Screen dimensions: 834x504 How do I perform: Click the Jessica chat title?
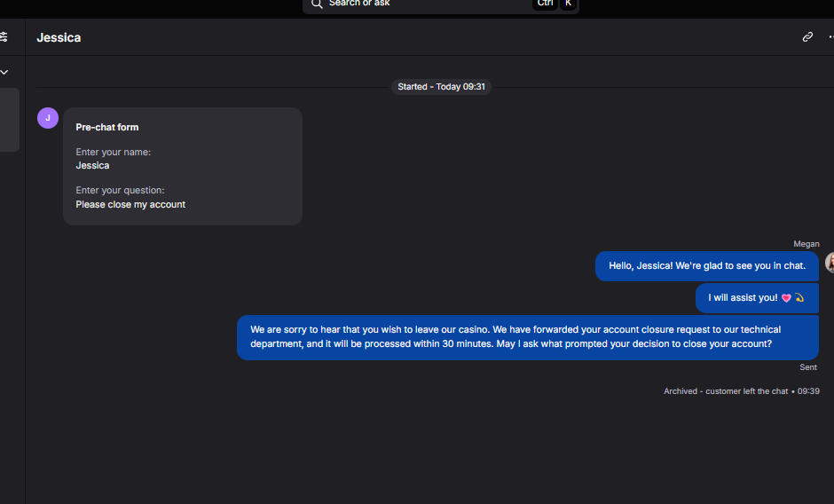point(59,38)
